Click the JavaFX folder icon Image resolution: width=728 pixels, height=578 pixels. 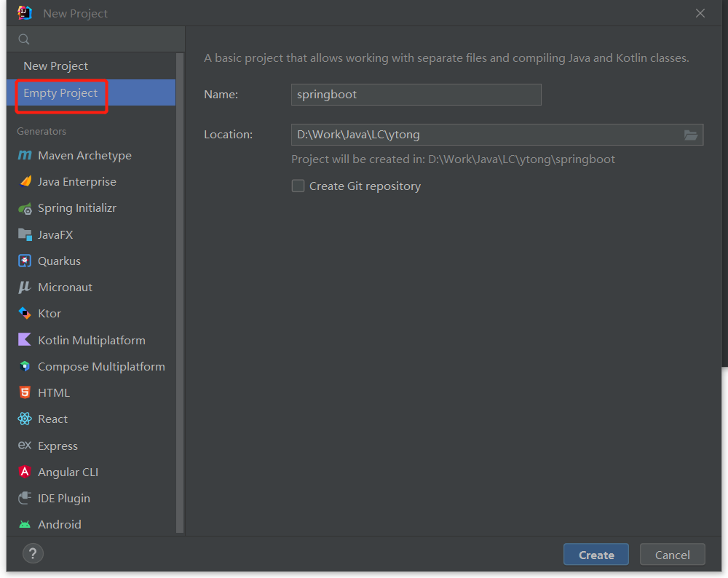[25, 234]
